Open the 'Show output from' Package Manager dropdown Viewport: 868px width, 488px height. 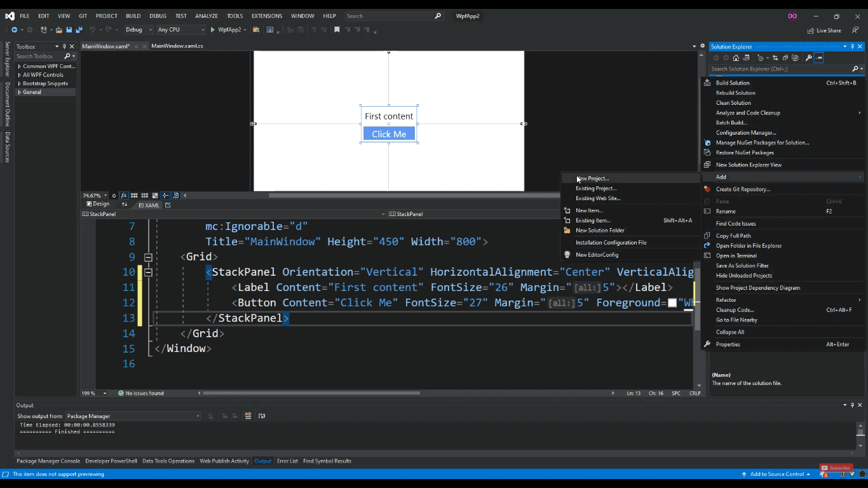pyautogui.click(x=133, y=416)
